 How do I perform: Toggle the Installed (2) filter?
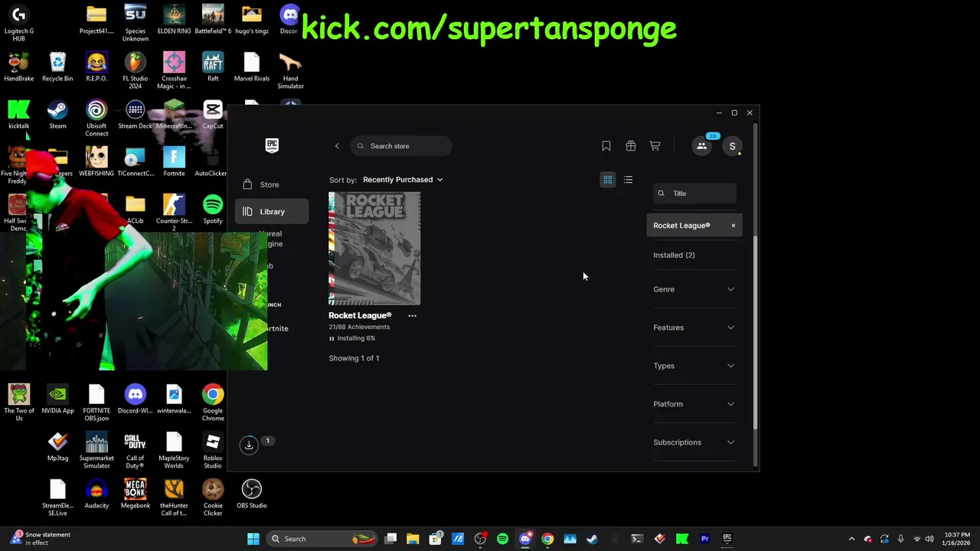tap(674, 255)
